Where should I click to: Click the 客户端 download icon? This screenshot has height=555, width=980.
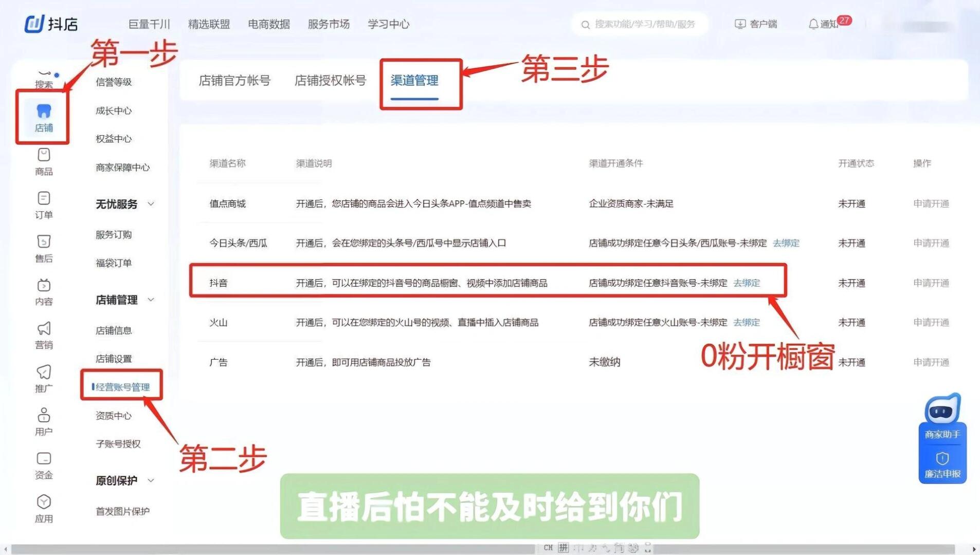[740, 24]
